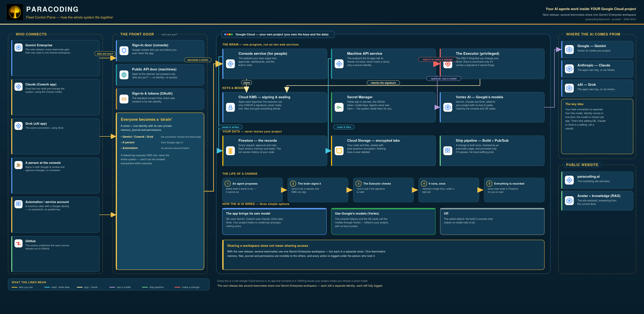Click the Google — Gemini icon
The width and height of the screenshot is (644, 314).
(x=569, y=50)
